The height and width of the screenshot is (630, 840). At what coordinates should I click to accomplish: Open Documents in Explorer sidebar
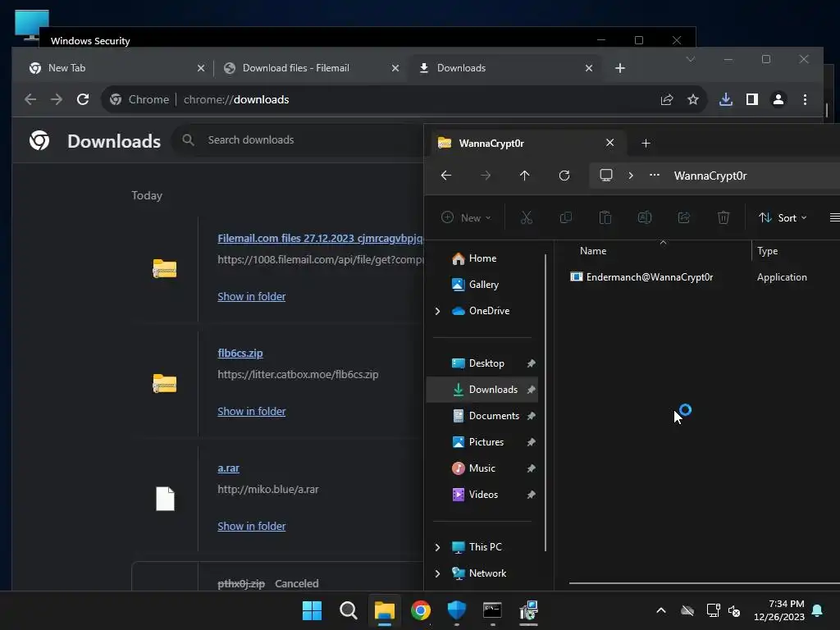[482, 416]
